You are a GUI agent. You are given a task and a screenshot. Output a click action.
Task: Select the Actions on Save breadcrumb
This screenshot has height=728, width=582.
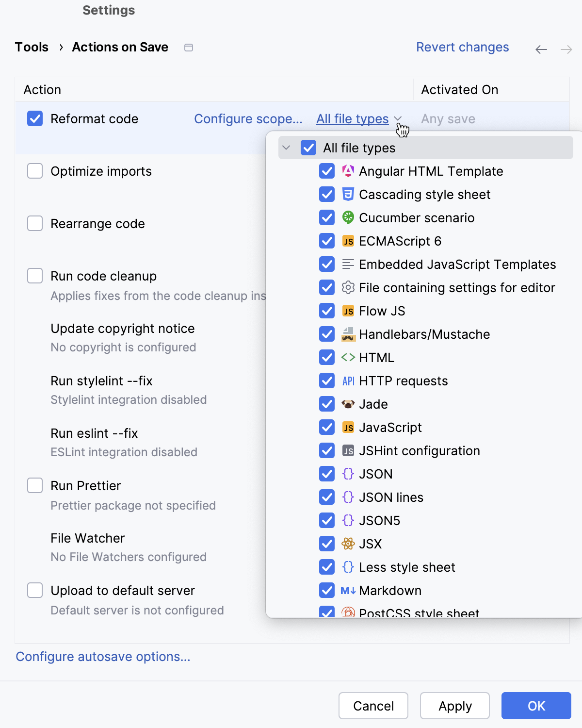coord(120,47)
